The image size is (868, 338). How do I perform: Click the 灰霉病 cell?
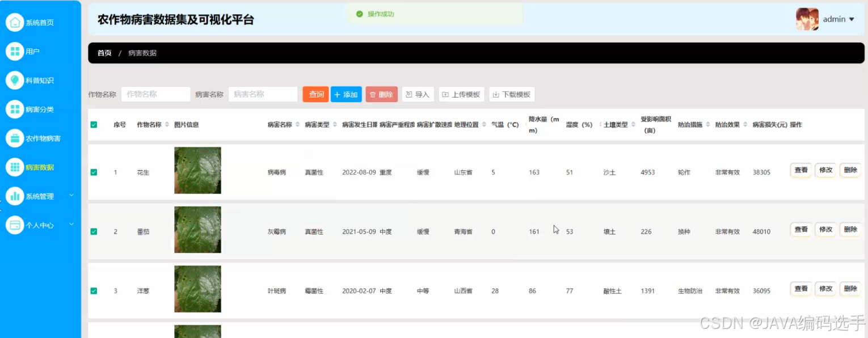277,232
